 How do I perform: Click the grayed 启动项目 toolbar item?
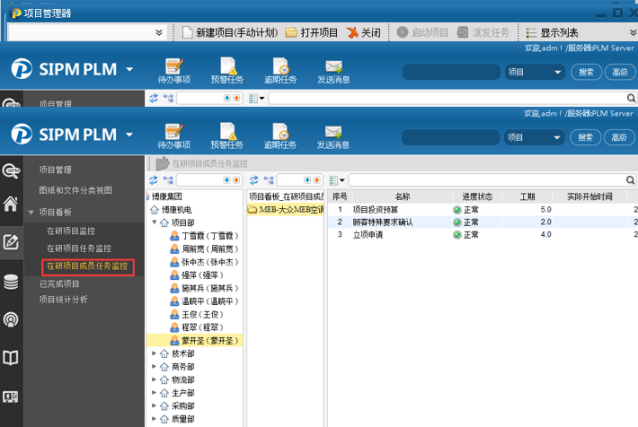click(422, 33)
